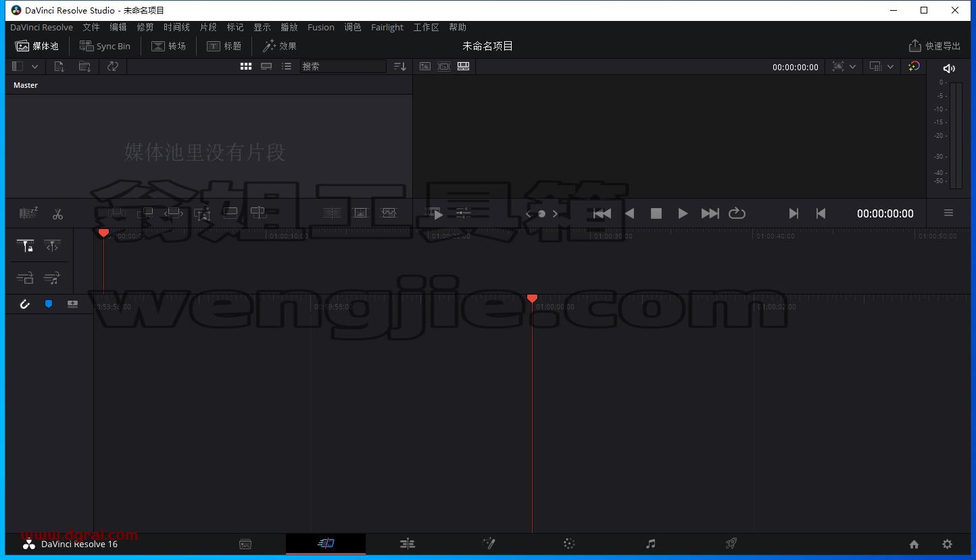Open the 转场 (Transitions) panel
976x560 pixels.
168,46
